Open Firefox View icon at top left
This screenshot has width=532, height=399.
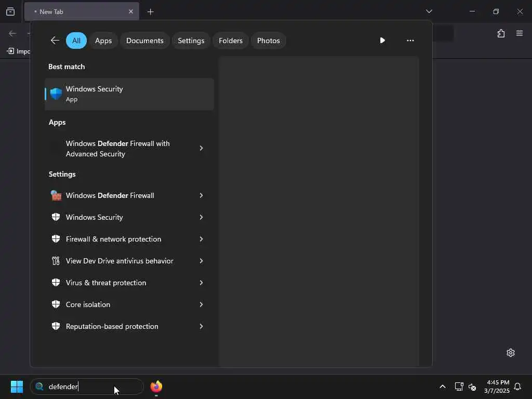pos(10,11)
